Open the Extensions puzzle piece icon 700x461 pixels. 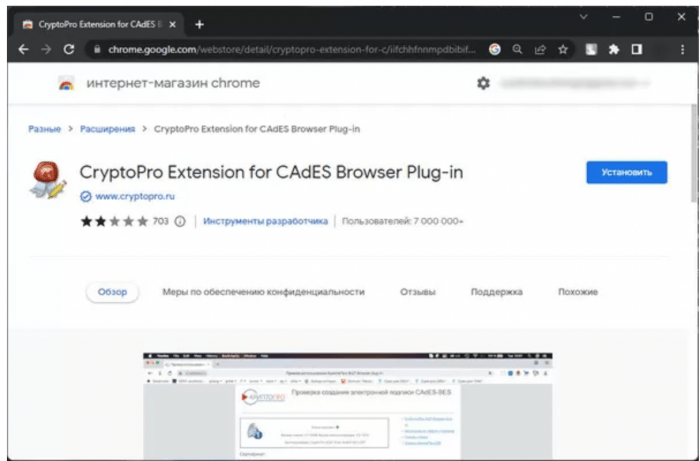point(614,50)
